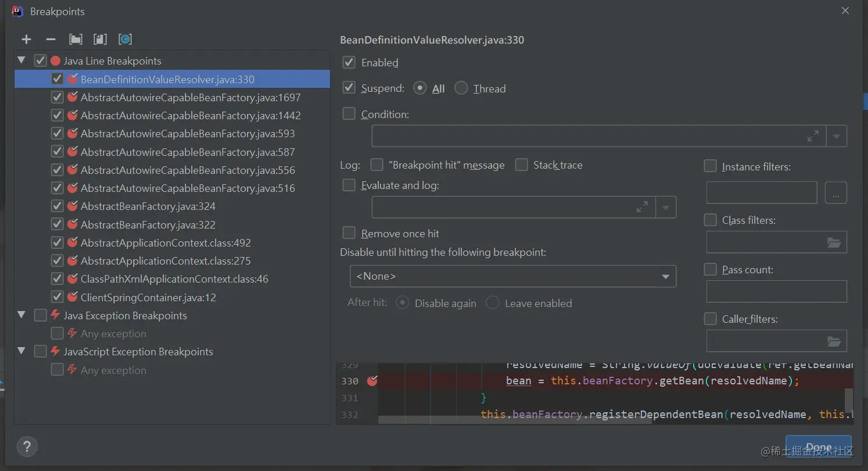Select AbstractAutowireCapableBeanFactory.java:1442 breakpoint
The width and height of the screenshot is (868, 471).
(191, 115)
